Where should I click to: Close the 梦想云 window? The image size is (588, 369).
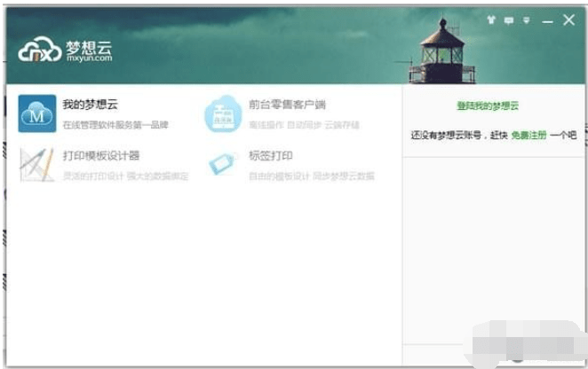(x=568, y=20)
